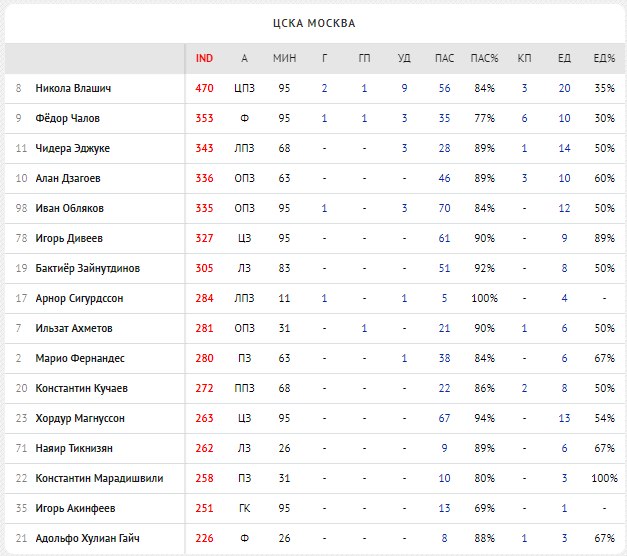Open player Алан Дзагоев

tap(68, 178)
